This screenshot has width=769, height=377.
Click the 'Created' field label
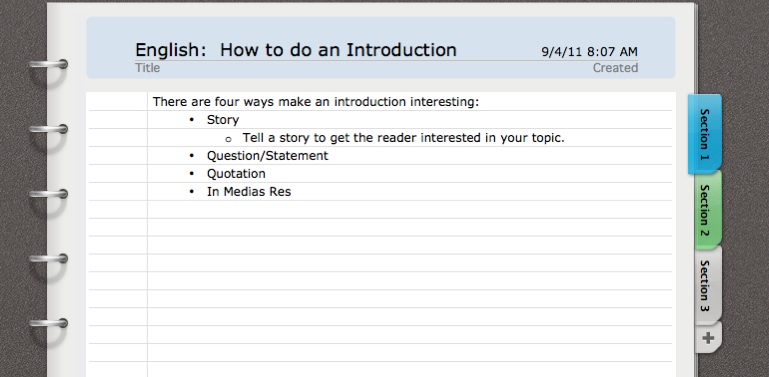[x=615, y=68]
